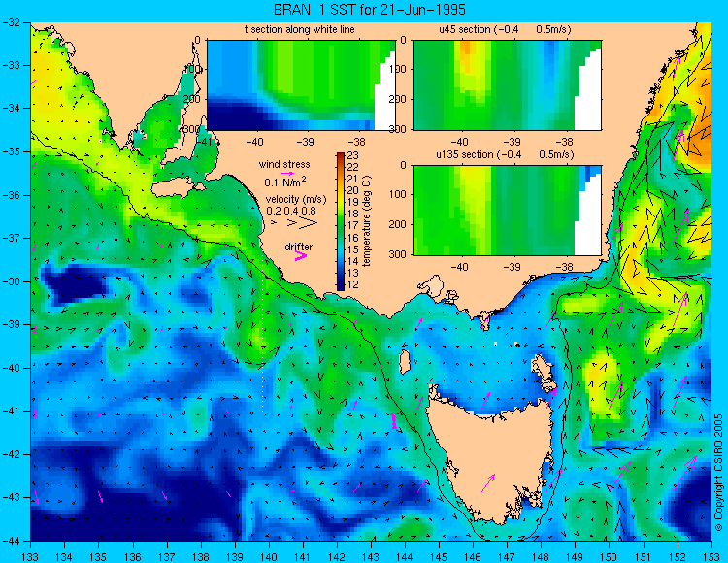Click colorbar tick value 12
Image resolution: width=728 pixels, height=563 pixels.
353,284
